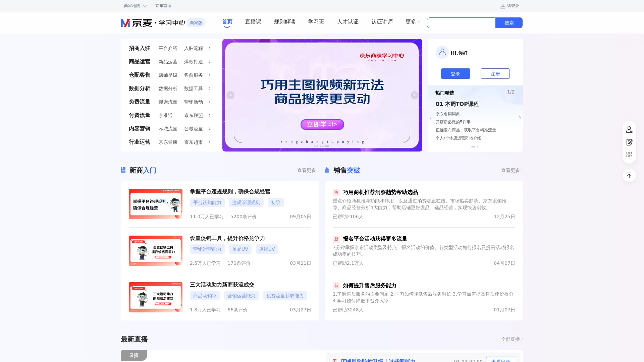Expand the 更多 navigation dropdown
This screenshot has height=362, width=644.
click(x=412, y=22)
